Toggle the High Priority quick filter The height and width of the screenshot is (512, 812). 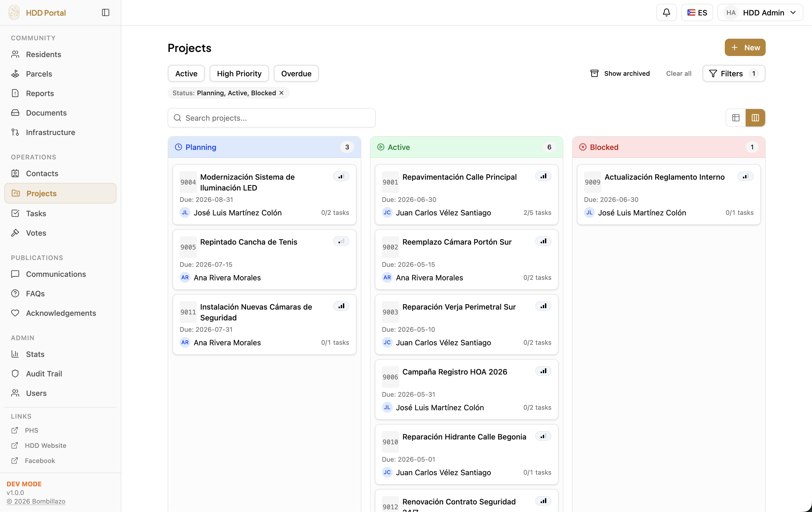tap(239, 73)
